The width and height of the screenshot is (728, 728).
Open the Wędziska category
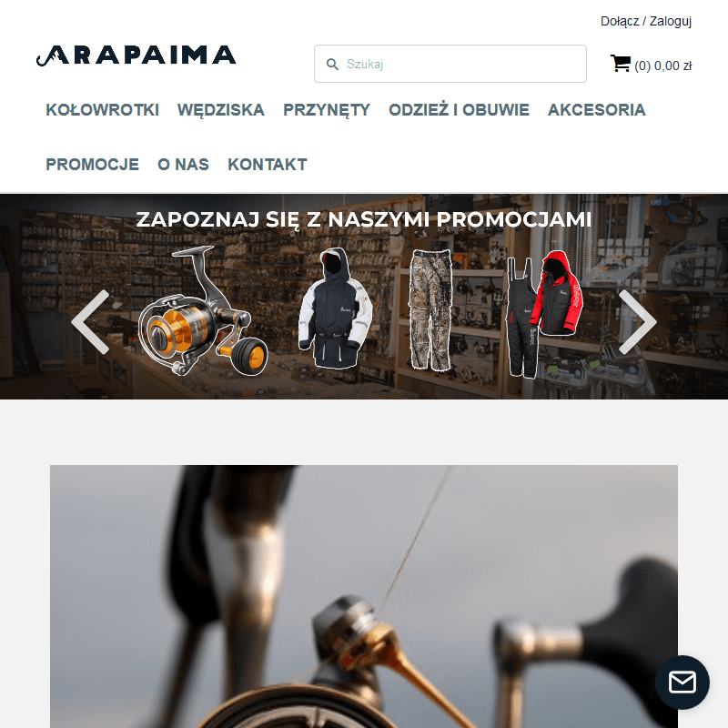(x=221, y=110)
